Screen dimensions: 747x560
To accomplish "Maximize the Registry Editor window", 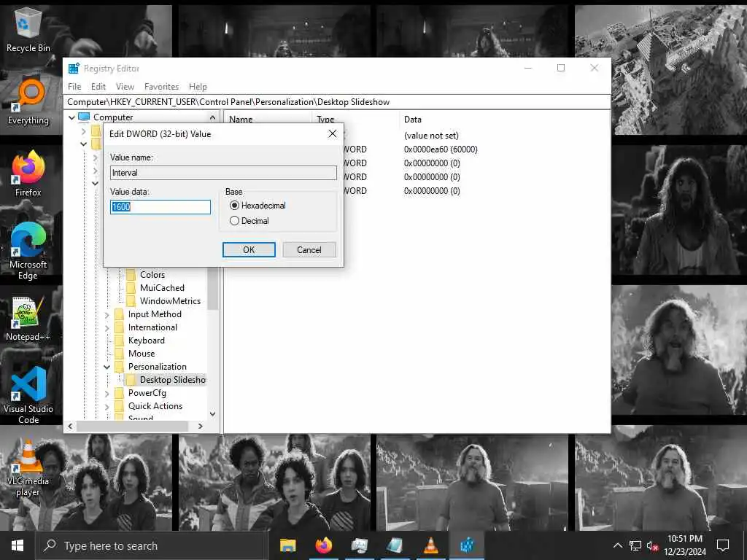I will tap(561, 68).
